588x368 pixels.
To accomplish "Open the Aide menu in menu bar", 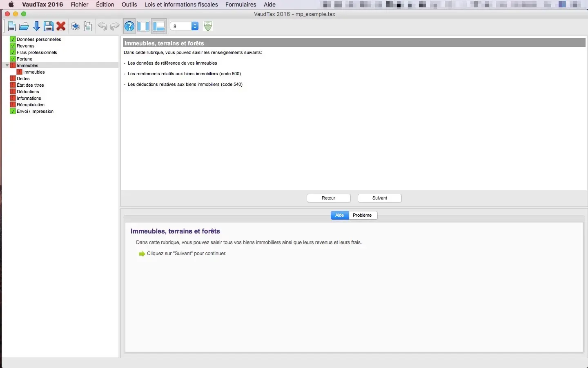I will pos(269,4).
